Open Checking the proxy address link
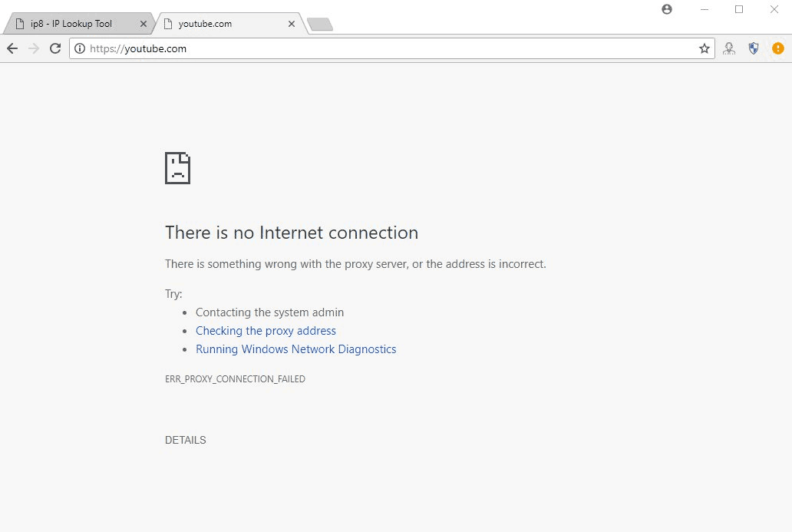792x532 pixels. tap(266, 331)
